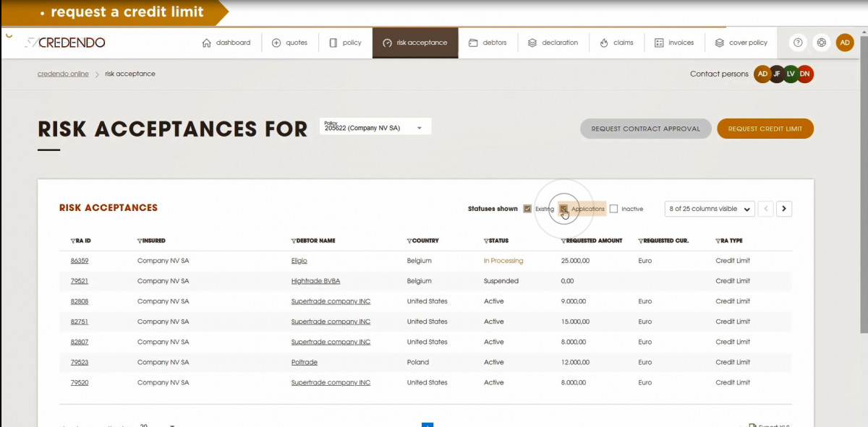Follow credendo online breadcrumb link

pyautogui.click(x=63, y=74)
